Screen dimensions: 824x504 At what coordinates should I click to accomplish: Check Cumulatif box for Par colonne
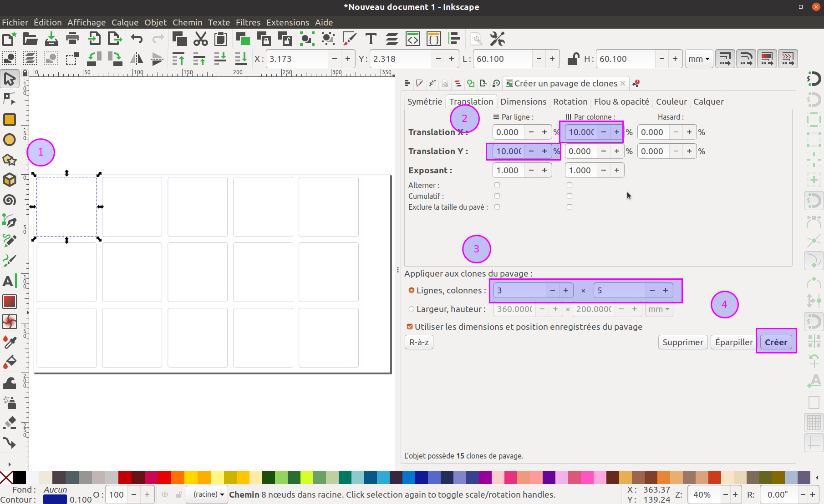point(570,196)
